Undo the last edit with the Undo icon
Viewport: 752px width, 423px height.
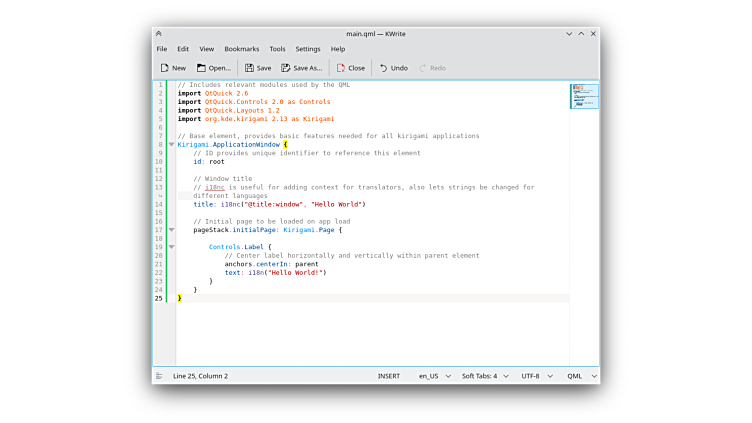point(384,68)
